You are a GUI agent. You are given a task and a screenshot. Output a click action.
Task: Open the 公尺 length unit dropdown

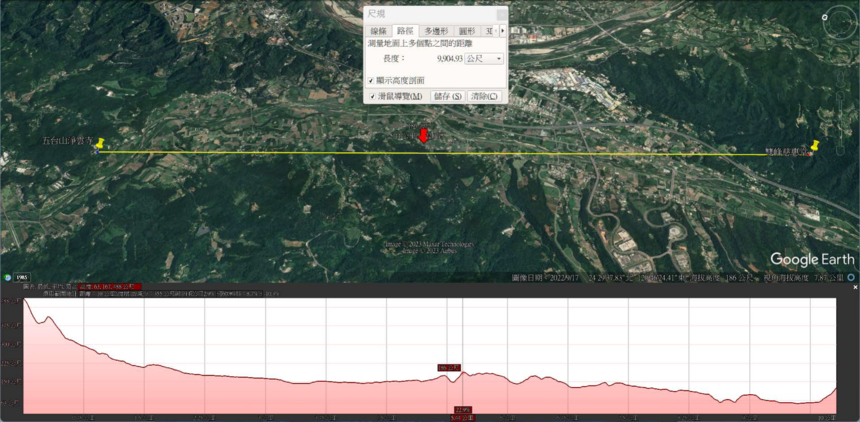point(484,59)
